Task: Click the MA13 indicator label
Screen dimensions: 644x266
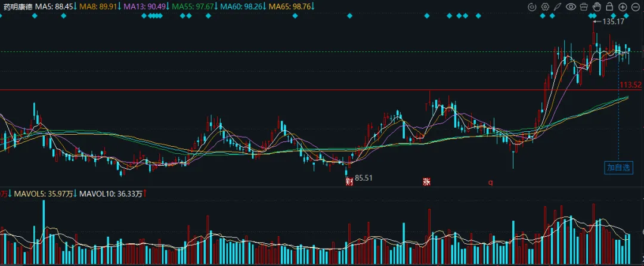Action: point(146,7)
